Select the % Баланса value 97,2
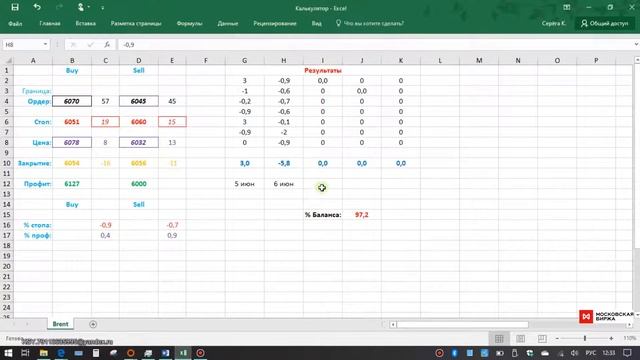This screenshot has height=360, width=640. click(362, 215)
